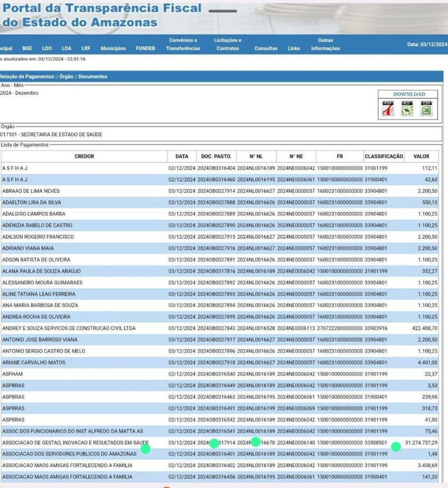The image size is (448, 488).
Task: Click classification code 33508501
Action: coord(376,443)
